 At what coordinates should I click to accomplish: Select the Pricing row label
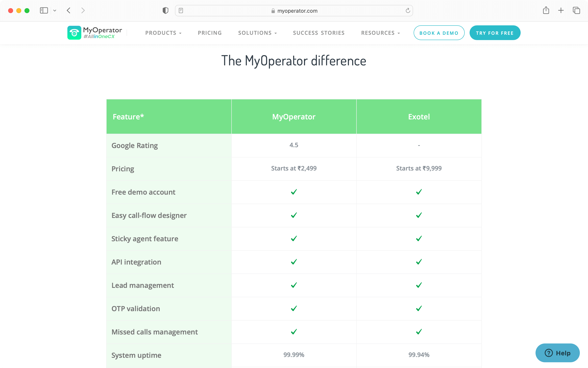(x=123, y=169)
